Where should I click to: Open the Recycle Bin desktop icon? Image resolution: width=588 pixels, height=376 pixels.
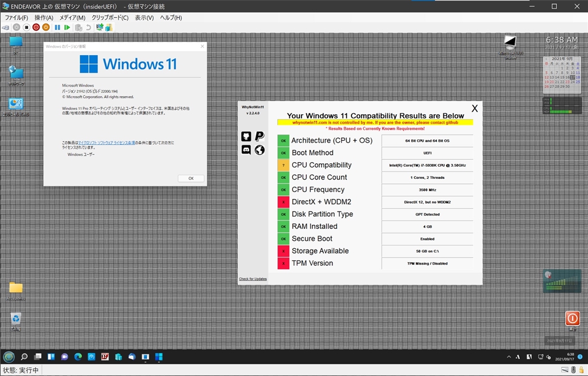[x=16, y=321]
